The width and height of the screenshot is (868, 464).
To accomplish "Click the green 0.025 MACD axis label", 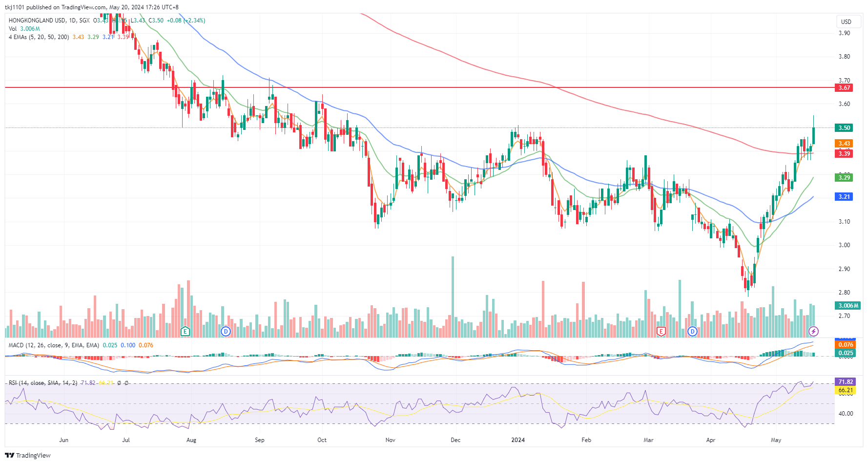I will pyautogui.click(x=846, y=353).
